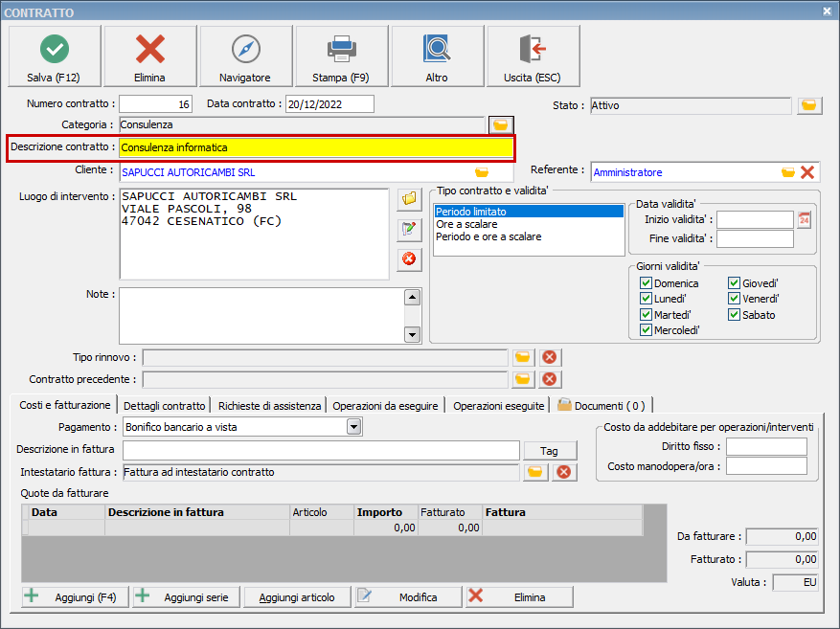Select Periodo e ore a scalare type
The width and height of the screenshot is (840, 629).
coord(529,236)
